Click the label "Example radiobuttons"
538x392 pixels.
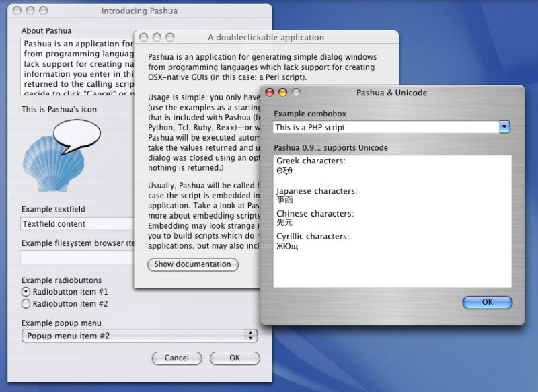pos(61,280)
